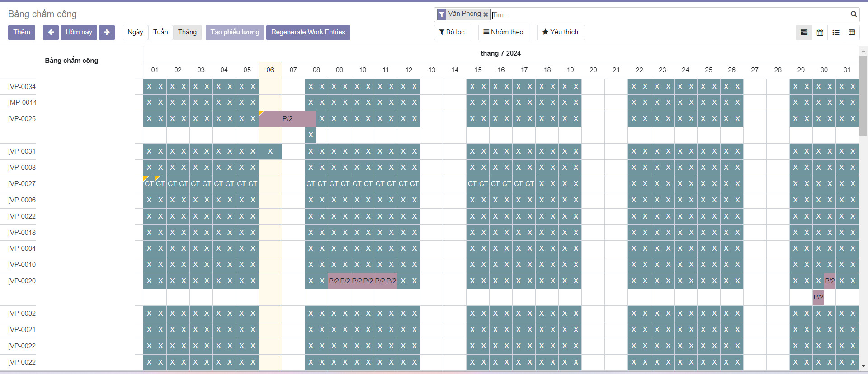Switch to Gantt view icon
This screenshot has width=868, height=374.
(804, 33)
